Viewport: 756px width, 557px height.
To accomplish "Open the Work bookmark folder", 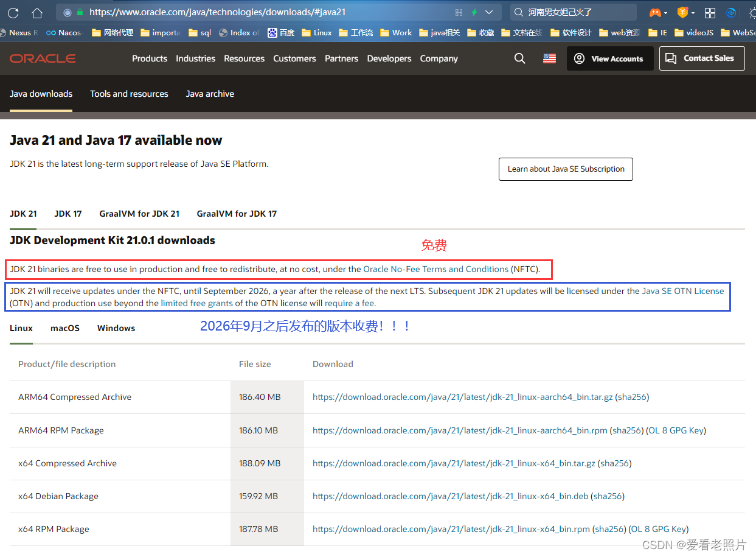I will click(396, 33).
